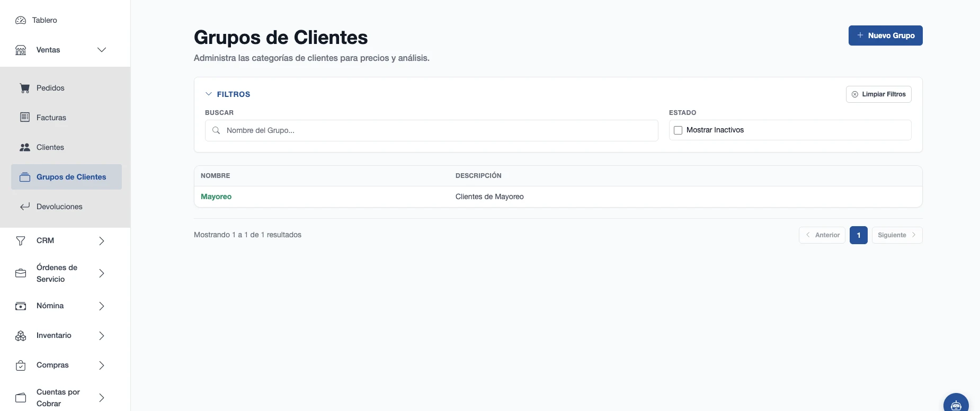Click the Limpiar Filtros button

(x=878, y=94)
